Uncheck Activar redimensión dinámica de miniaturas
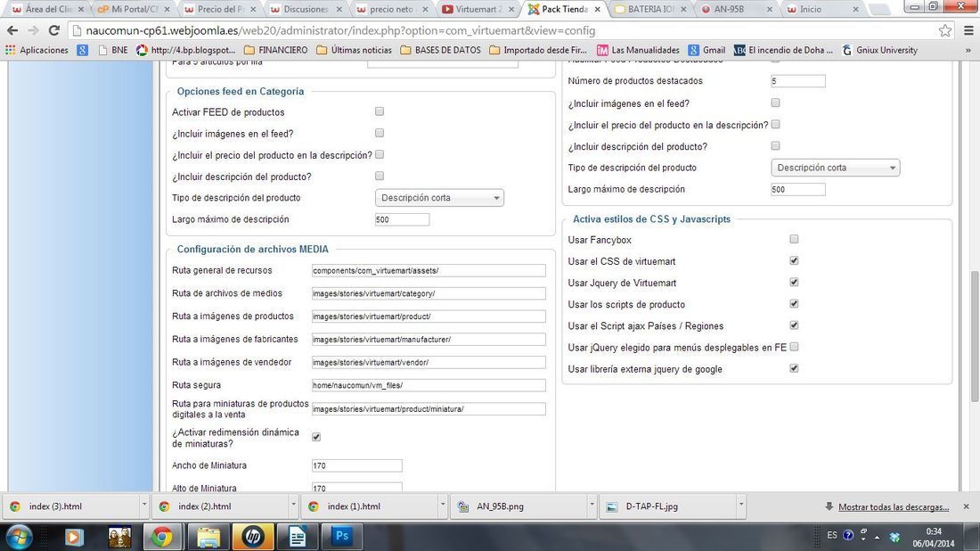The height and width of the screenshot is (551, 980). tap(316, 437)
